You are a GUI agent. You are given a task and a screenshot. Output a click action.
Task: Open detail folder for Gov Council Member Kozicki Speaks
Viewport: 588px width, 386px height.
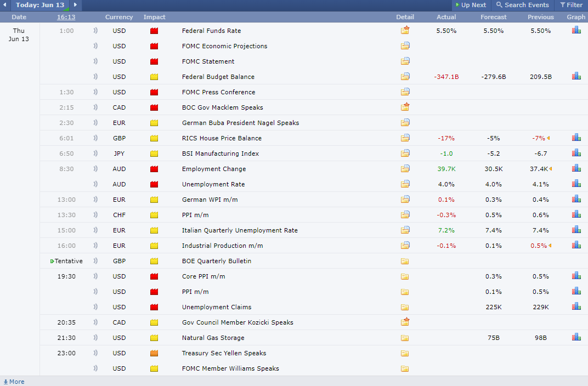pyautogui.click(x=405, y=322)
